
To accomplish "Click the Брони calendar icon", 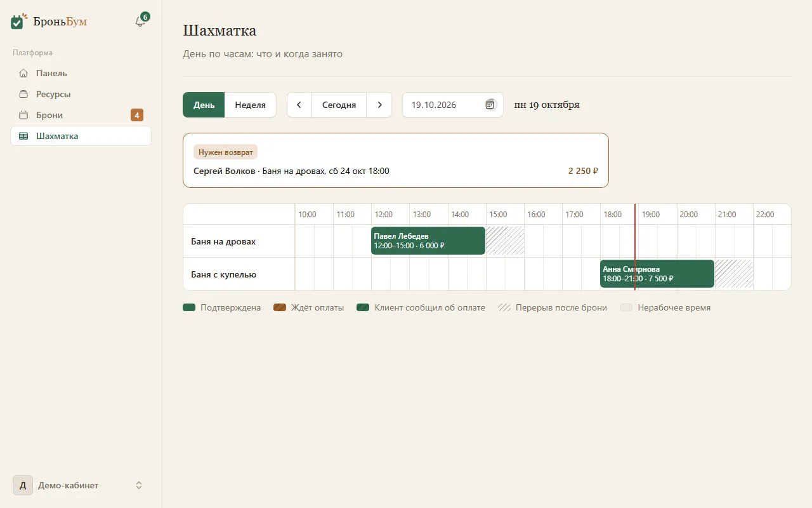I will (23, 115).
